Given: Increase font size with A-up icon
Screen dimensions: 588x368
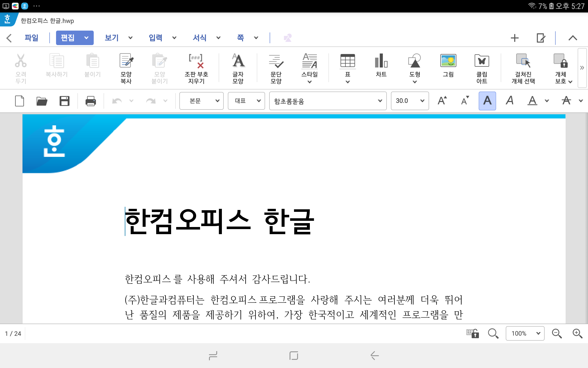Looking at the screenshot, I should pos(442,101).
